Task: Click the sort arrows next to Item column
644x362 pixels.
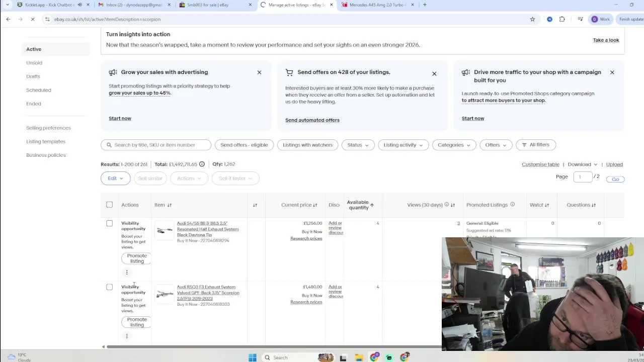Action: coord(170,205)
